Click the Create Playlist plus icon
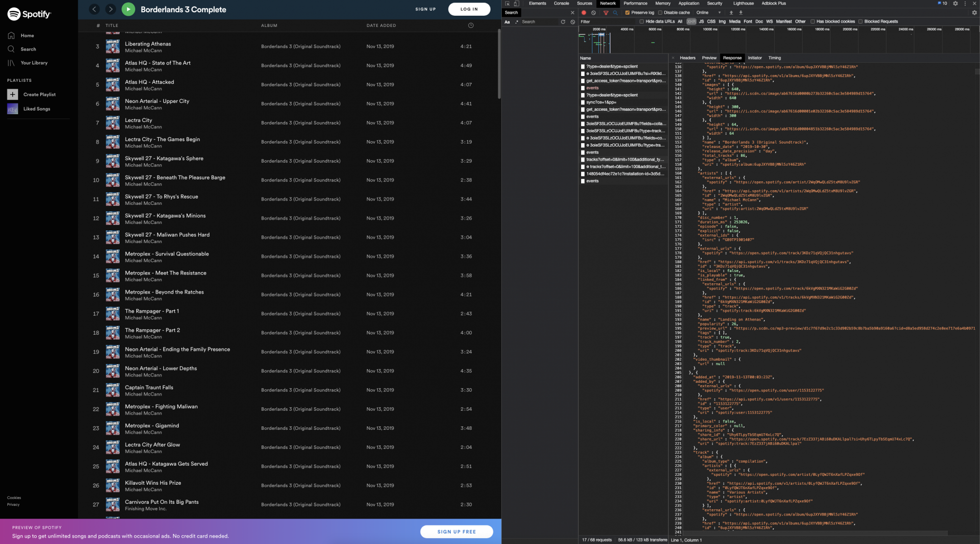980x544 pixels. pyautogui.click(x=13, y=94)
